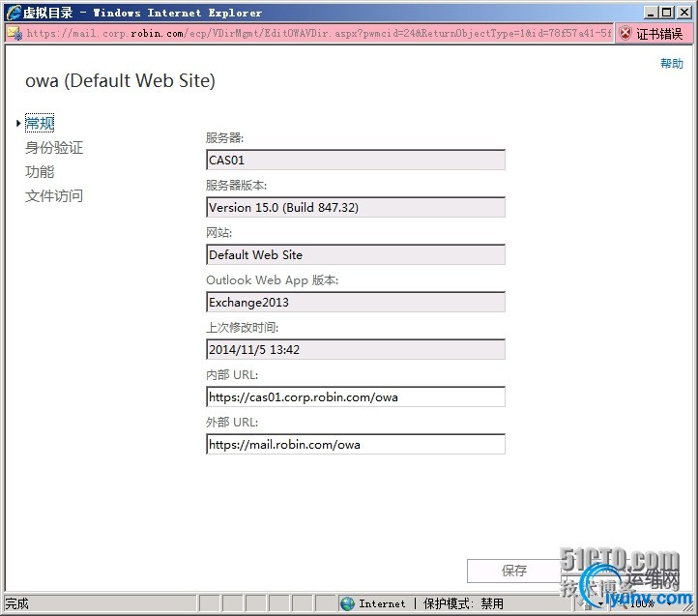Click the Outlook Web App 版本 label
Screen dimensions: 698x616
(272, 280)
